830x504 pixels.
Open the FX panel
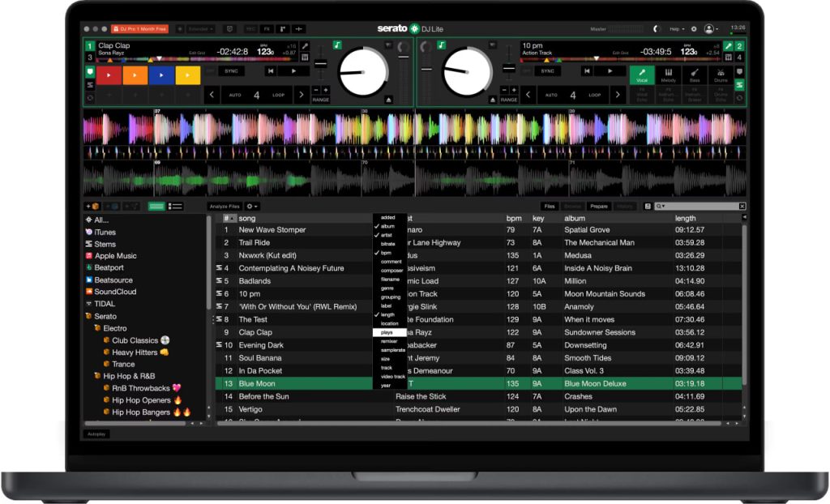267,29
